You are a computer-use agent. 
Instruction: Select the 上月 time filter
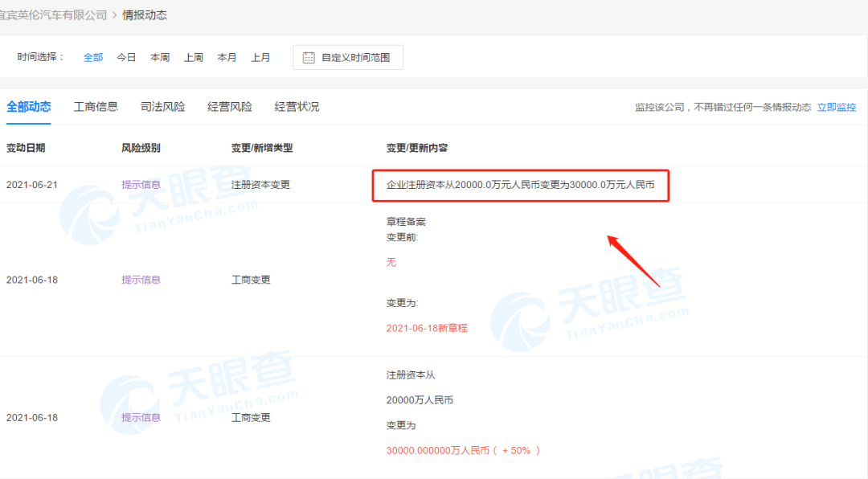260,56
